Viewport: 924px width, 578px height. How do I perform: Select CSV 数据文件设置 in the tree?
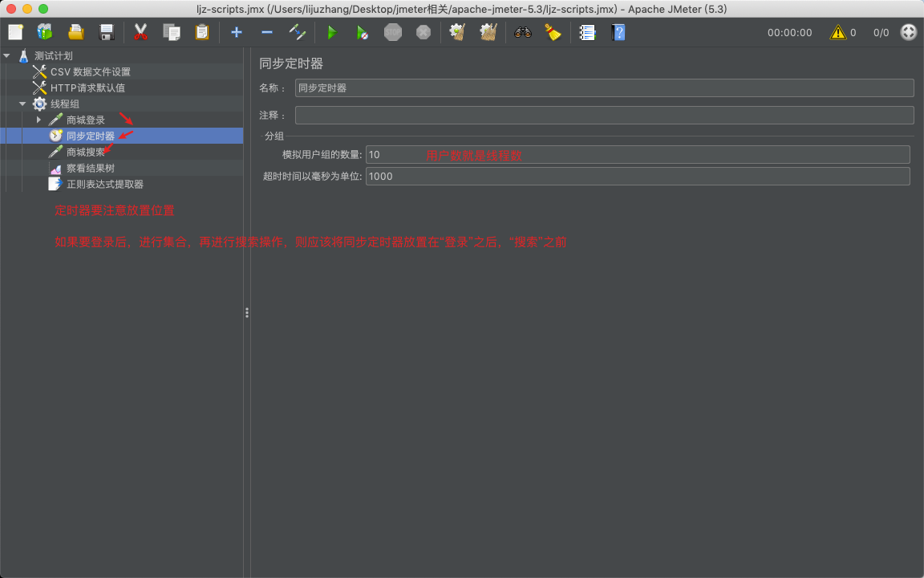tap(90, 71)
